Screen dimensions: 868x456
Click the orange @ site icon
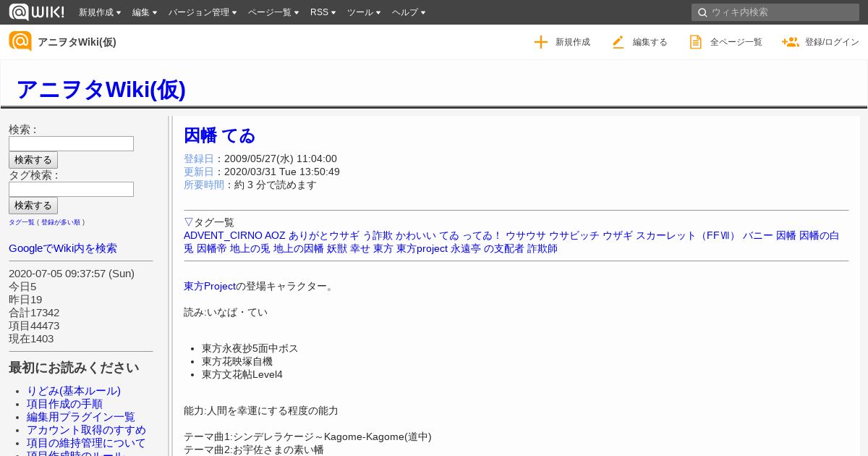20,41
